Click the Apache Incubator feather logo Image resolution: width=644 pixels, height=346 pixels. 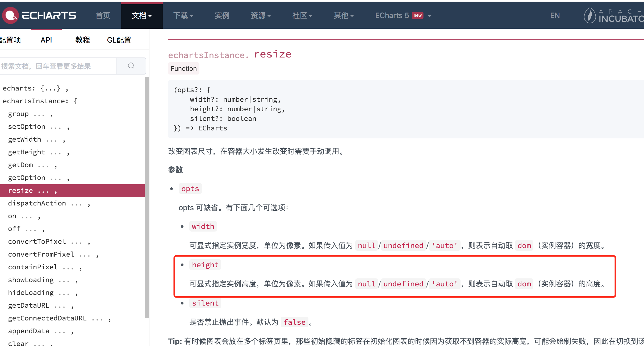[589, 15]
